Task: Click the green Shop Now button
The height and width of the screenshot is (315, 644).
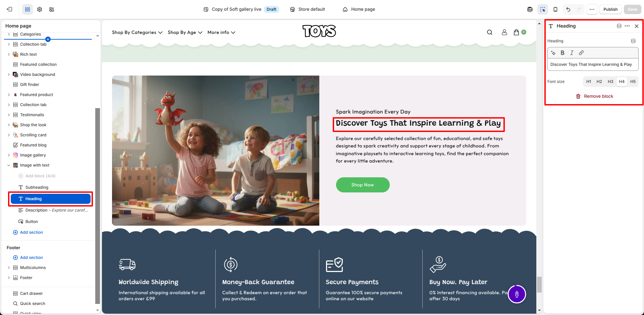Action: (363, 185)
